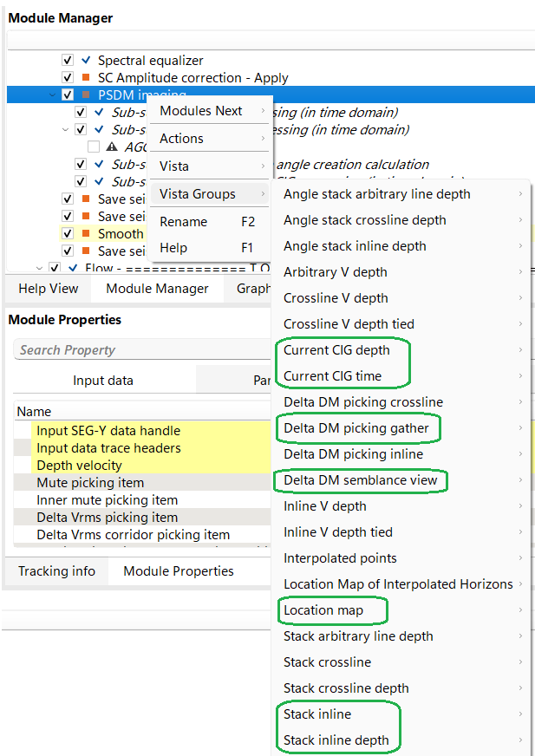
Task: Collapse the PSDM imaging tree node
Action: click(x=52, y=95)
